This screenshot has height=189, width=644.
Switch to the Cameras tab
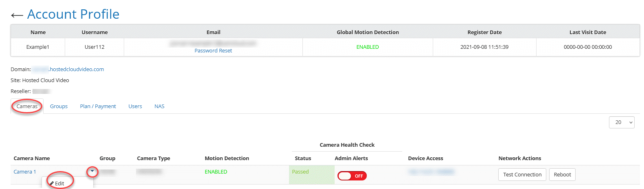click(27, 106)
